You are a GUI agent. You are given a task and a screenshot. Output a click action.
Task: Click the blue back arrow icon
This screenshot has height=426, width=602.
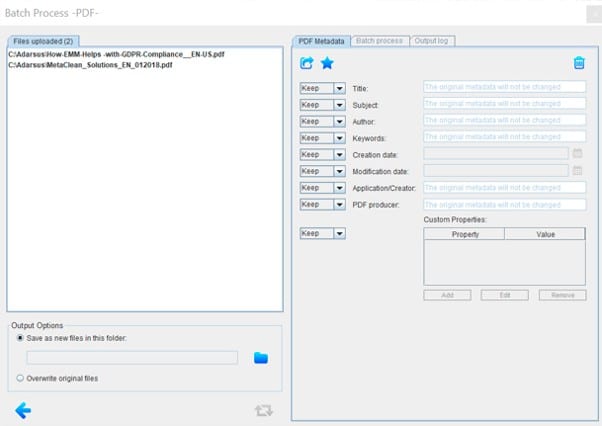[x=24, y=409]
